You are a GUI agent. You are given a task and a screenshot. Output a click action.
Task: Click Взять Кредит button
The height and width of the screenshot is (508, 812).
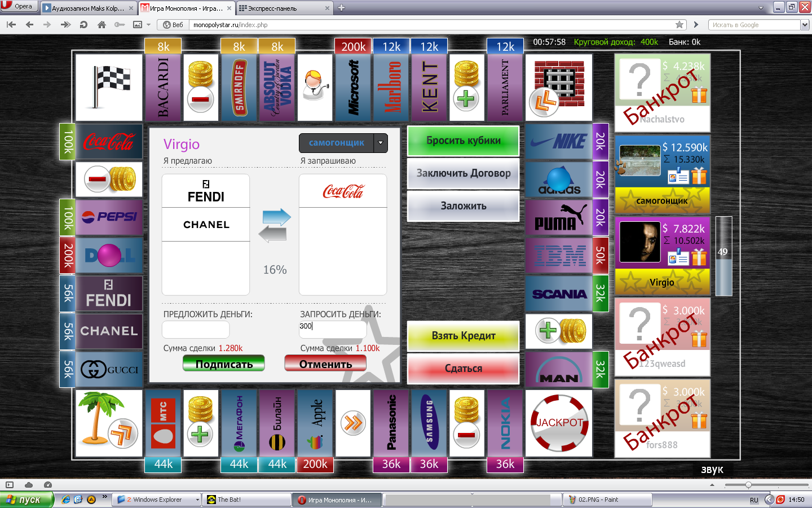tap(463, 336)
